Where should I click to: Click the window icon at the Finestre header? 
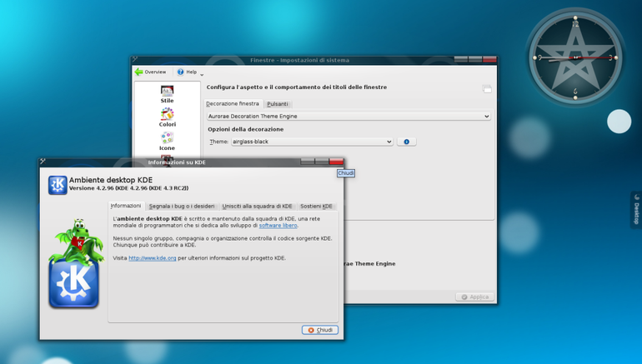[486, 89]
